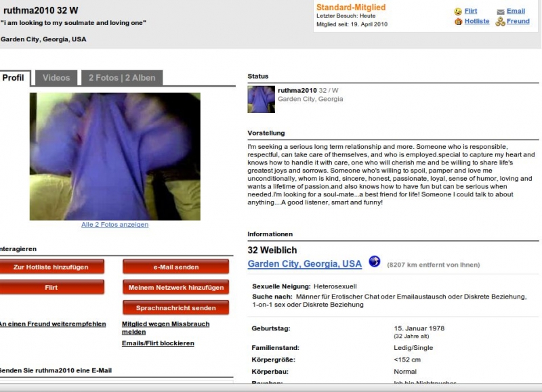The height and width of the screenshot is (392, 542).
Task: Open Garden City, Georgia, USA location link
Action: [304, 264]
